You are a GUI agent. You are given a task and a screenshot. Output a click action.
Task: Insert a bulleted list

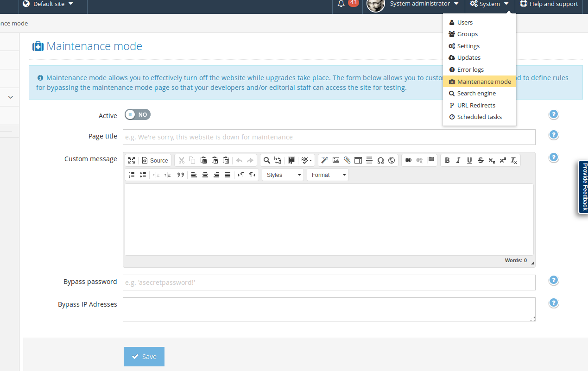pos(143,175)
